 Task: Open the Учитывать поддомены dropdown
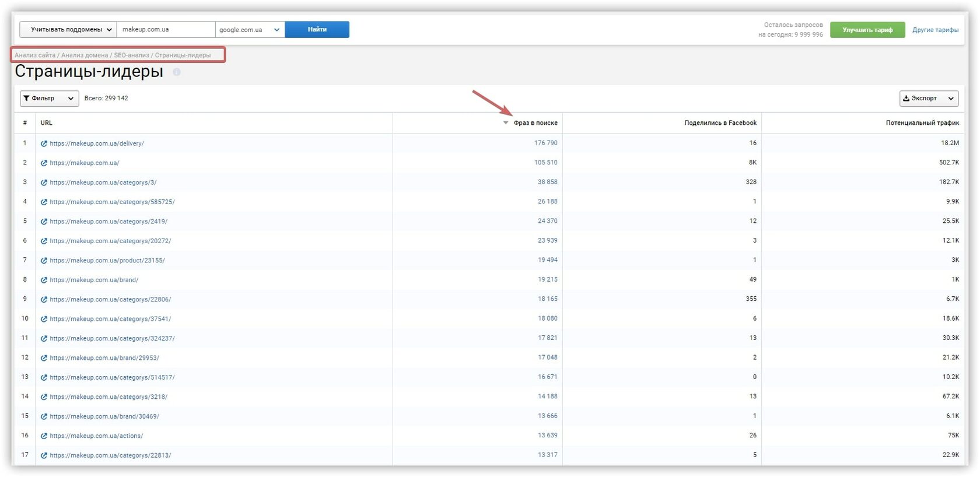click(x=68, y=30)
